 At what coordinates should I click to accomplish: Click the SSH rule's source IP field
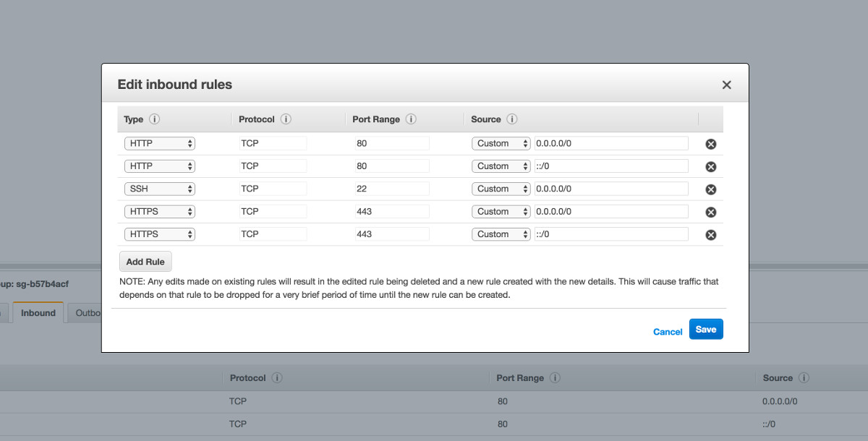point(610,189)
